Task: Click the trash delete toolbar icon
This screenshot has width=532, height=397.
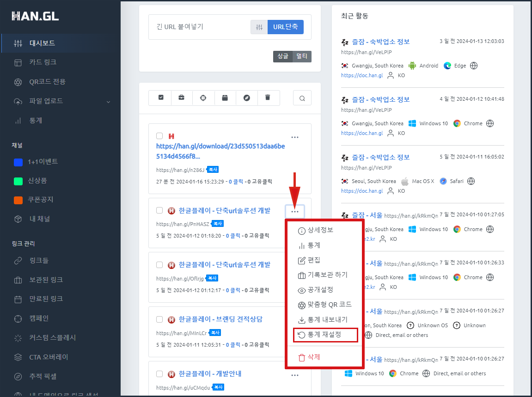Action: pyautogui.click(x=268, y=98)
